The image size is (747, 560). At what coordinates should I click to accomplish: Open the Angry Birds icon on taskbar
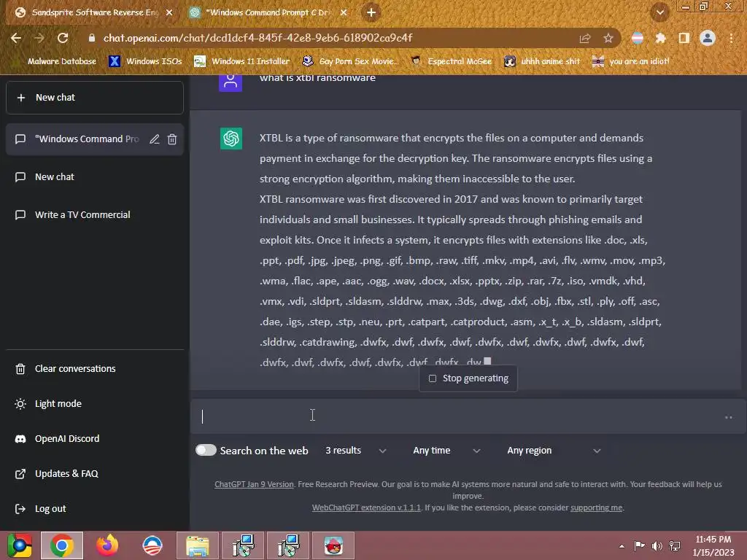[x=333, y=545]
